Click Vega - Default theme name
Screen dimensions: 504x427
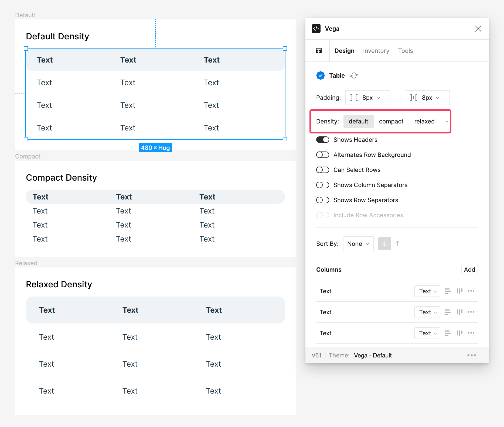(373, 355)
